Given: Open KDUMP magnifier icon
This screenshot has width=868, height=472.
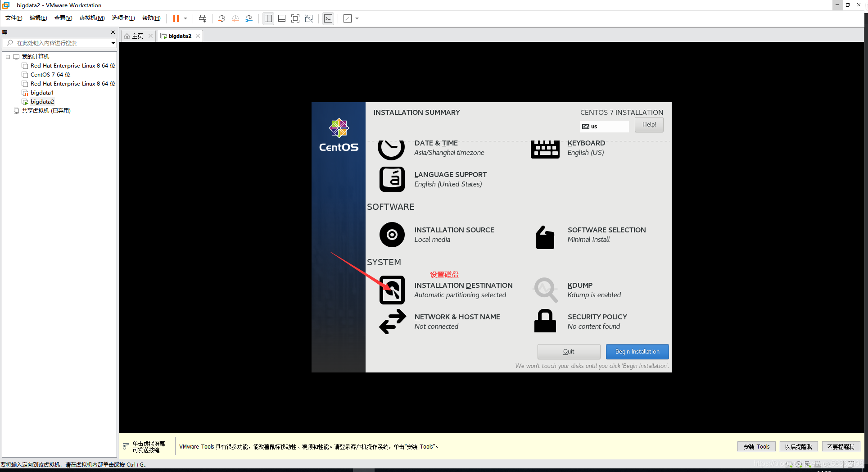Looking at the screenshot, I should 545,290.
